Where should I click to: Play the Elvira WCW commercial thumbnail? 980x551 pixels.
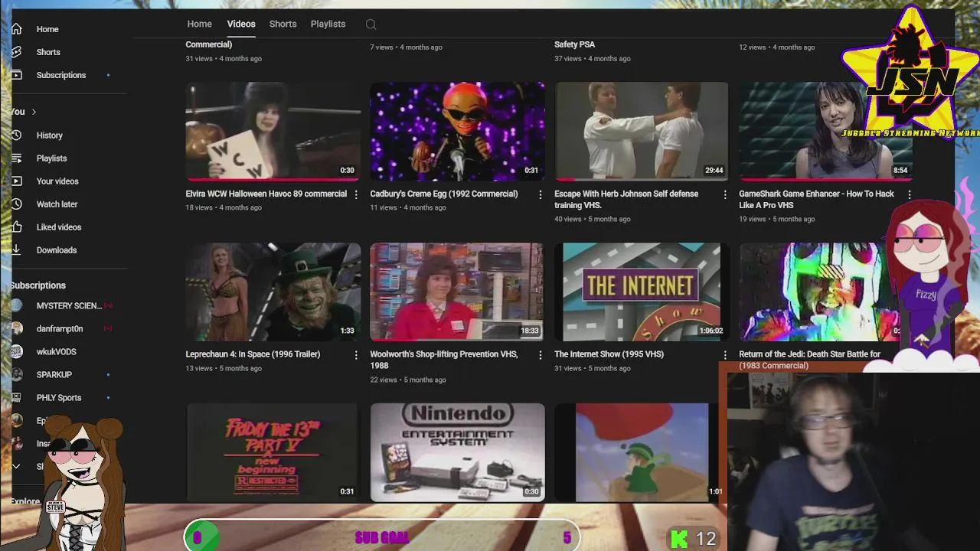(273, 132)
